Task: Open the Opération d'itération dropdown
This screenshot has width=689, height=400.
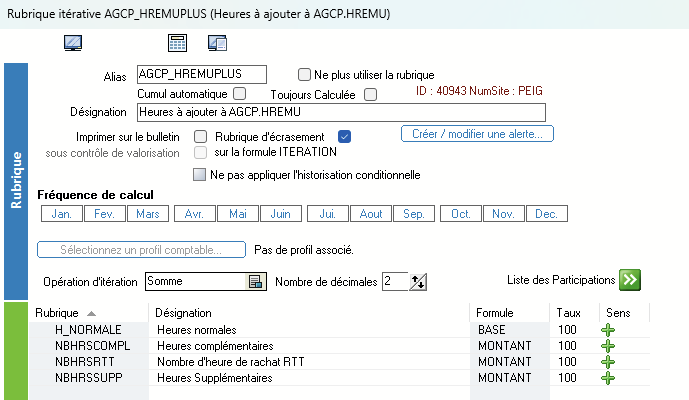Action: pyautogui.click(x=255, y=282)
